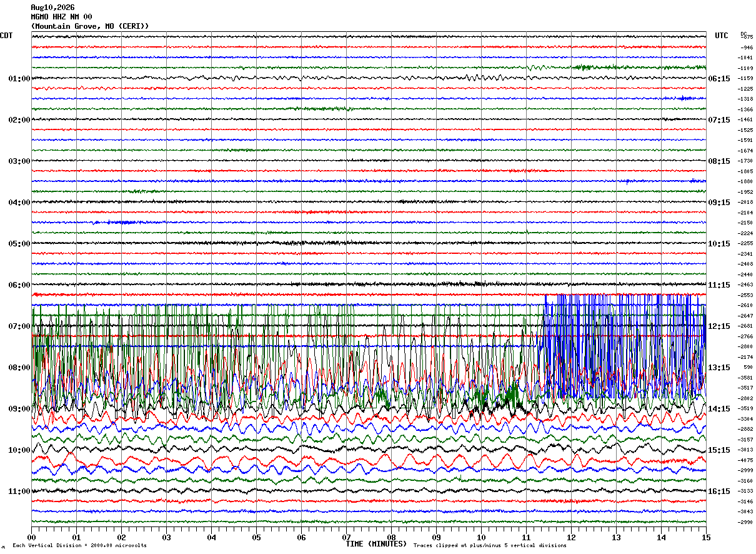Select the 07:00 CDT row label
The width and height of the screenshot is (756, 554).
coord(19,326)
